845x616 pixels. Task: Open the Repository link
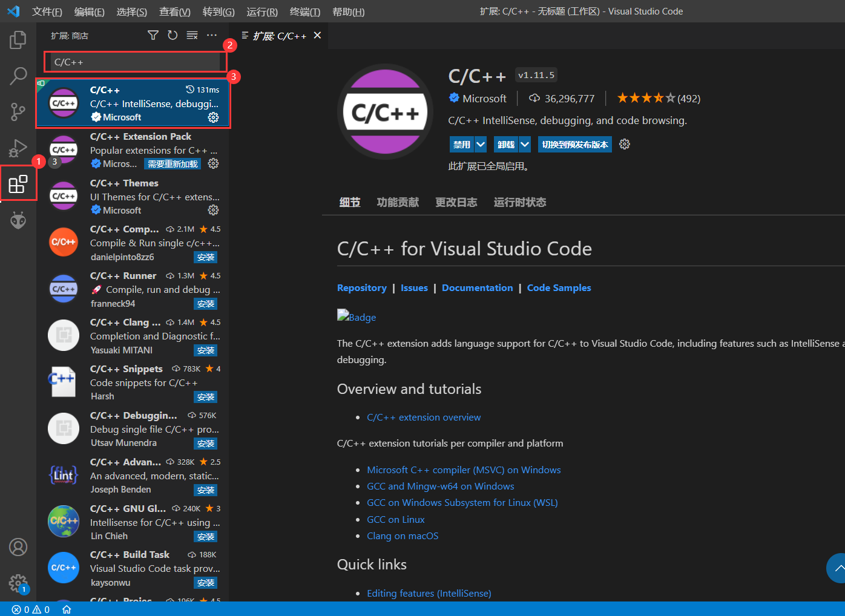362,288
